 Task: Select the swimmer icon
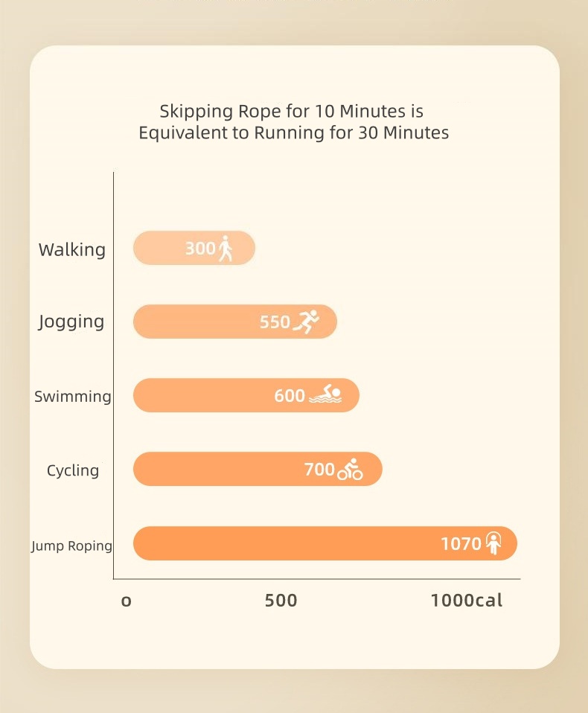coord(325,395)
